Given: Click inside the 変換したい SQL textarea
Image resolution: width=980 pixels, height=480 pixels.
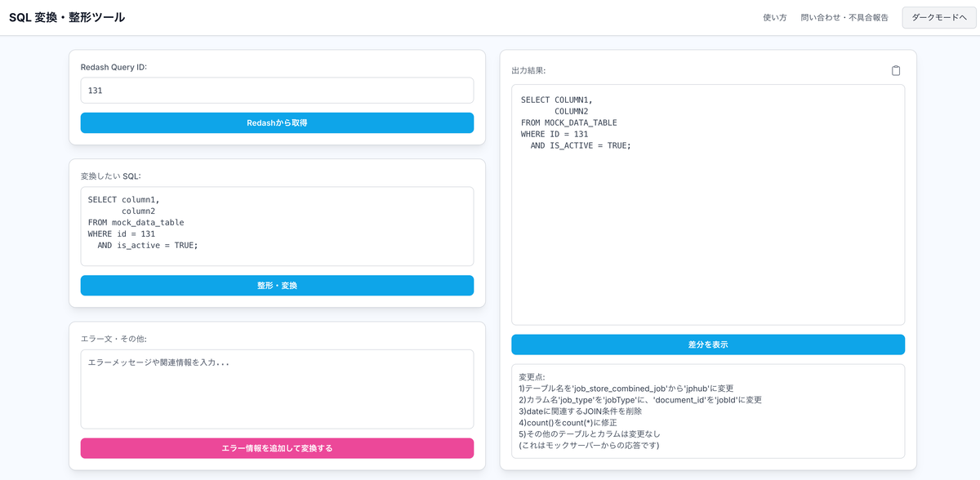Looking at the screenshot, I should click(277, 226).
